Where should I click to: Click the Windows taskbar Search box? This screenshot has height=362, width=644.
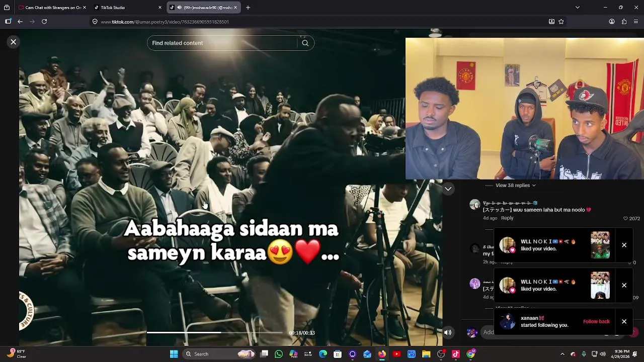pyautogui.click(x=220, y=354)
